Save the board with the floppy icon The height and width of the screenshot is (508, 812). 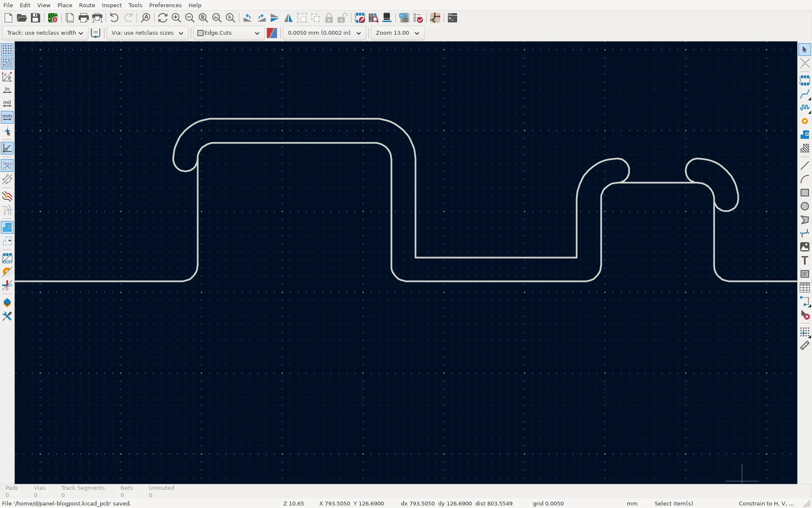(36, 18)
